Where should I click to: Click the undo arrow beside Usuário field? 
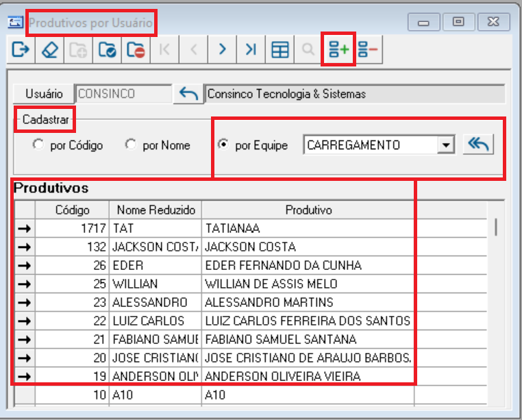pos(188,94)
